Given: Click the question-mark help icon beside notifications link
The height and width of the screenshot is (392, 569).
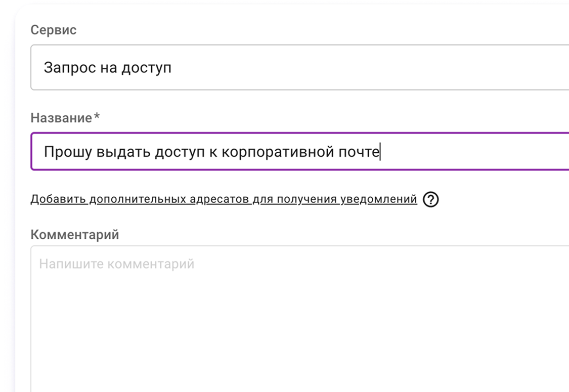Looking at the screenshot, I should point(430,200).
